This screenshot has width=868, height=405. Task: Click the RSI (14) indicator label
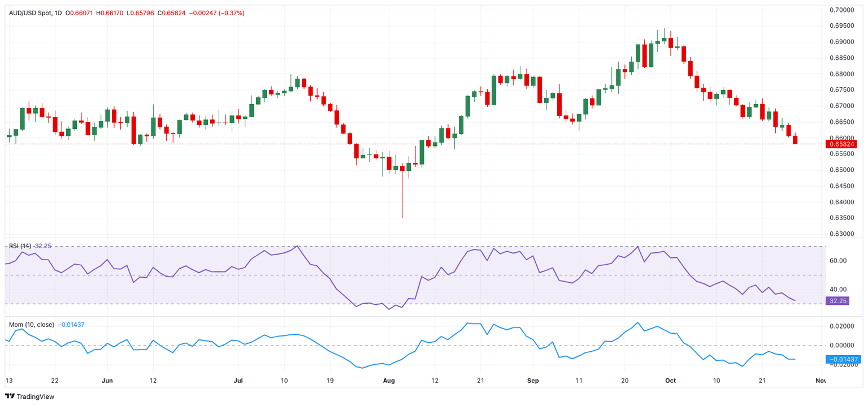pyautogui.click(x=20, y=246)
